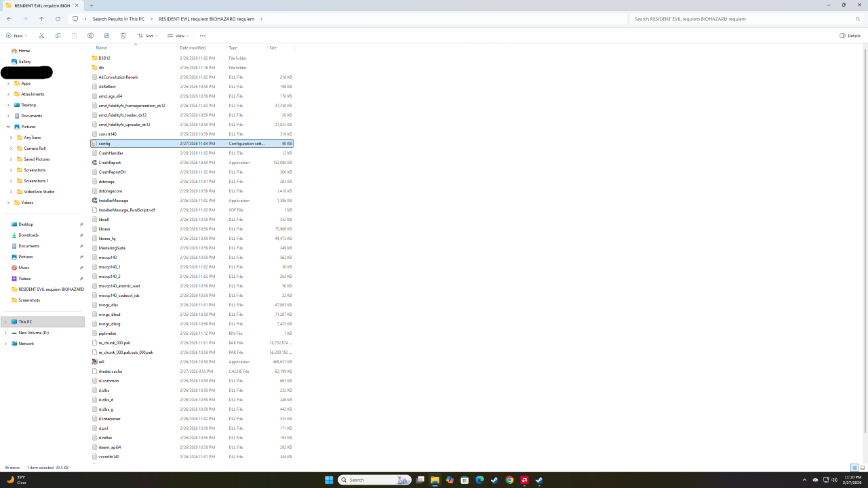Screen dimensions: 868x488
Task: Click the Refresh button in navigation bar
Action: pyautogui.click(x=58, y=19)
